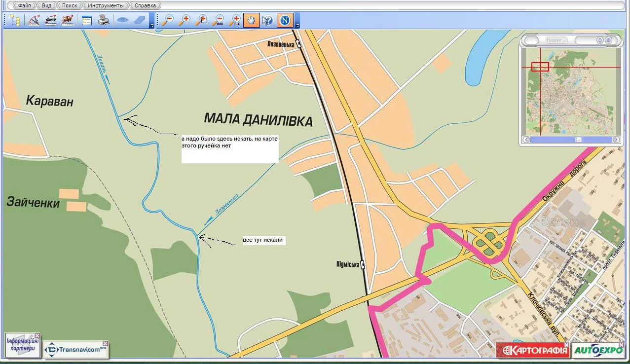This screenshot has height=364, width=630.
Task: Close the navigator panel with power button
Action: [608, 40]
